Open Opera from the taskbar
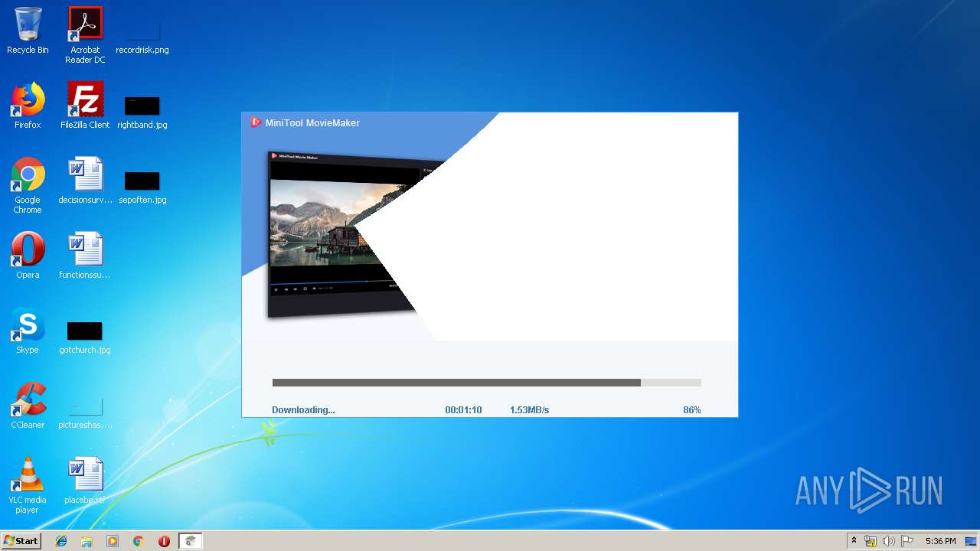The height and width of the screenshot is (551, 980). point(164,541)
